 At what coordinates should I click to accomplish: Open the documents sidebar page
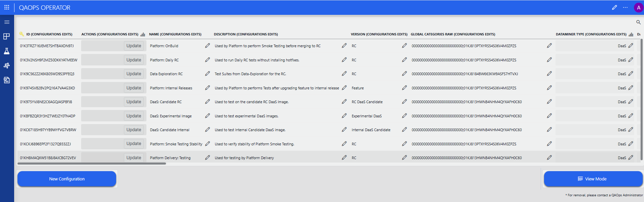pos(7,80)
